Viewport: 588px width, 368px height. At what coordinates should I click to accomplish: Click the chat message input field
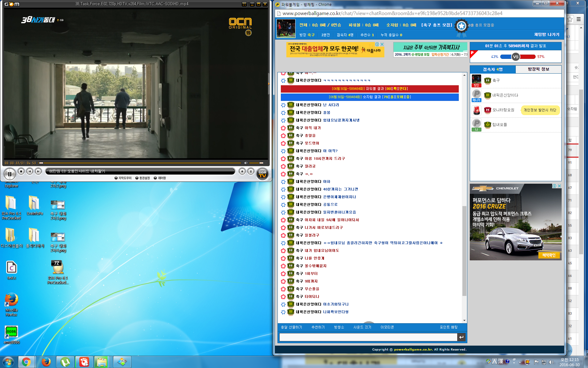368,337
